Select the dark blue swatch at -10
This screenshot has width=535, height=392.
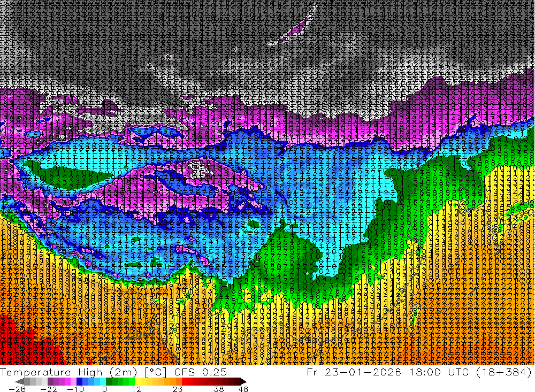(80, 381)
